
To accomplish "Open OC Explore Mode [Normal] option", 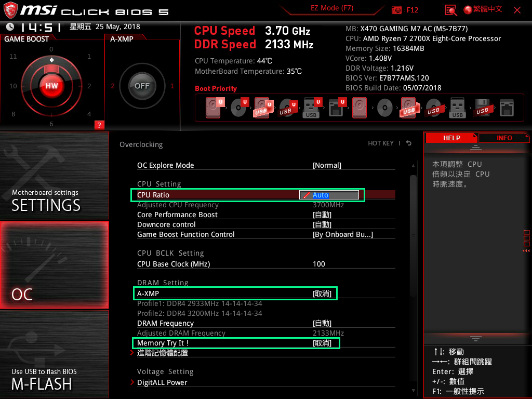I will click(x=266, y=165).
